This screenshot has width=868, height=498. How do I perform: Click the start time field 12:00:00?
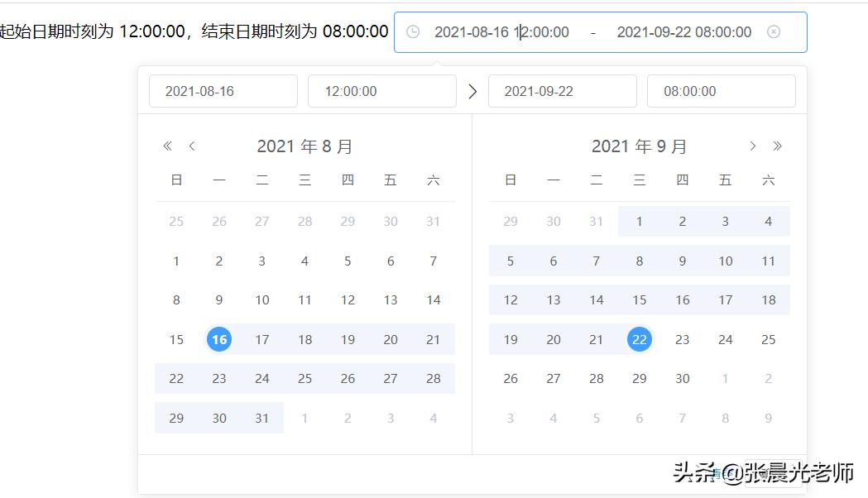[381, 91]
